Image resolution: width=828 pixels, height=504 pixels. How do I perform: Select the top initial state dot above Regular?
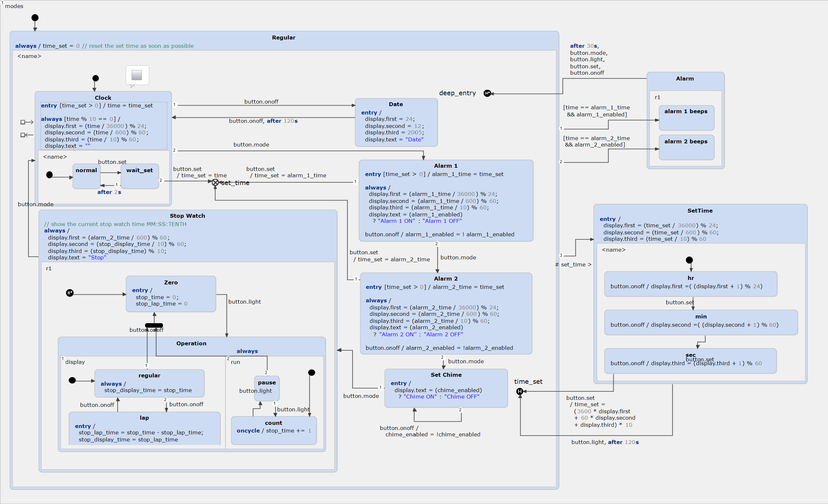[35, 18]
